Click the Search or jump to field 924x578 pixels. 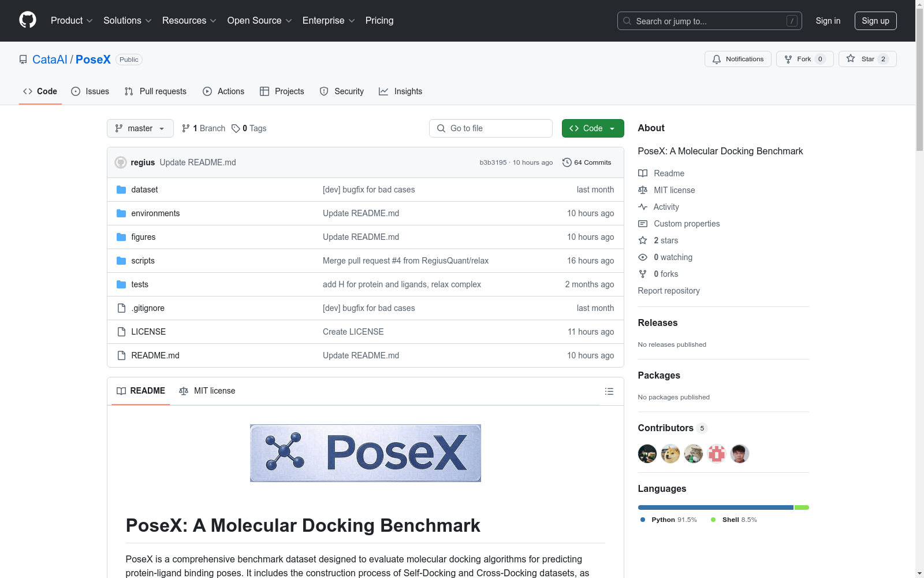point(710,21)
